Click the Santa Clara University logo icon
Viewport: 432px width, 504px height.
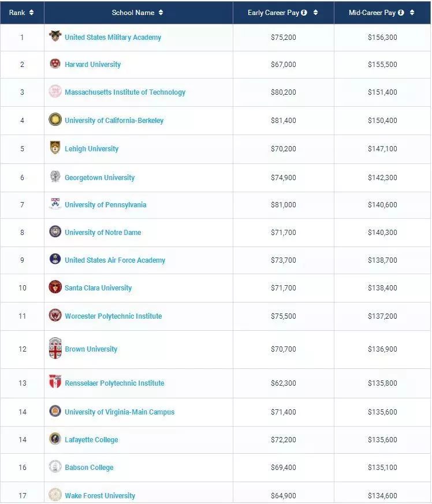(55, 287)
